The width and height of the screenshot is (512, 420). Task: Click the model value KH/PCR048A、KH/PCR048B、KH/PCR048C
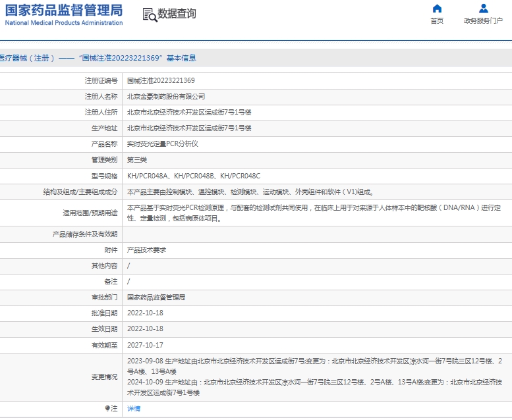(x=194, y=176)
